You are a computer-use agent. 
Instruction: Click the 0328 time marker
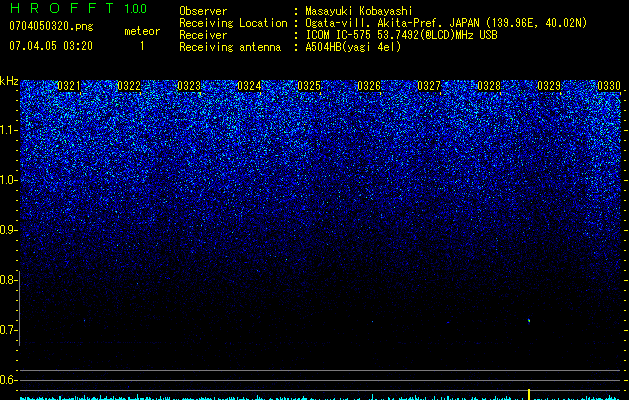point(489,86)
